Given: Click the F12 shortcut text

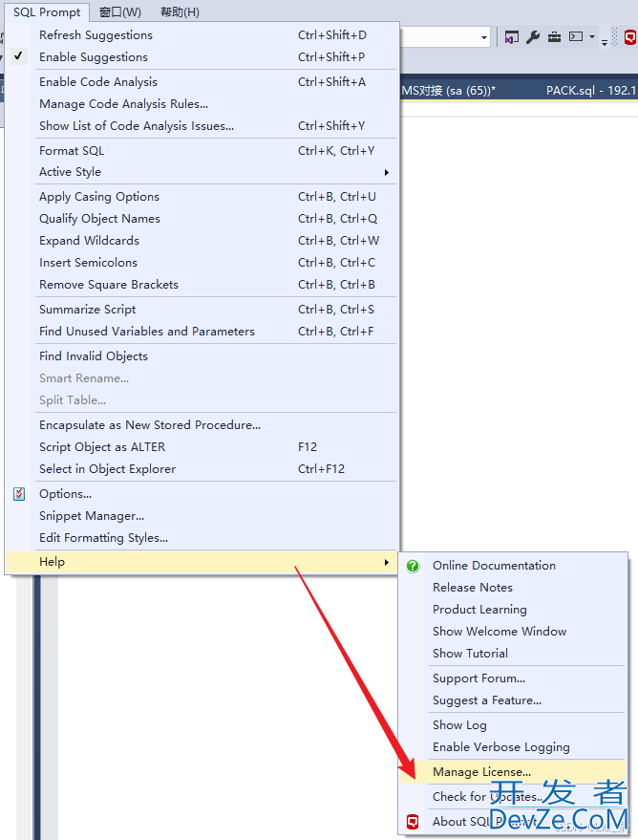Looking at the screenshot, I should (x=308, y=447).
